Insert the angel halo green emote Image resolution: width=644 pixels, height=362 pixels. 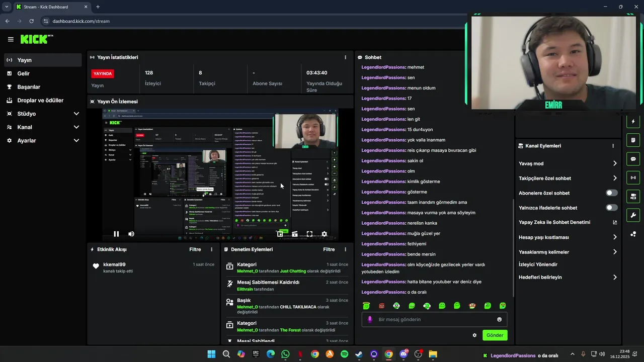click(366, 306)
